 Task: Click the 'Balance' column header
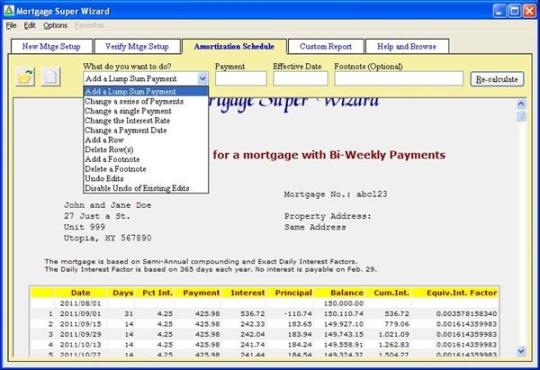347,292
